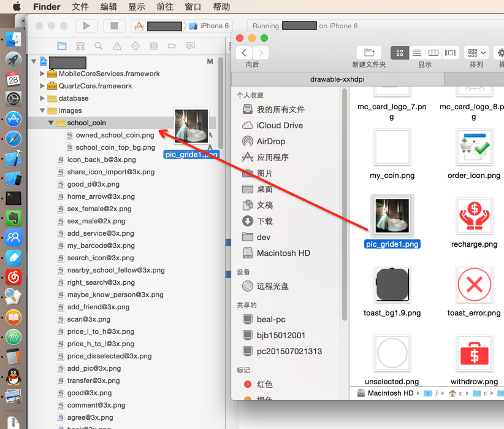Select price_disselected@3x.png file
Image resolution: width=504 pixels, height=429 pixels.
109,356
